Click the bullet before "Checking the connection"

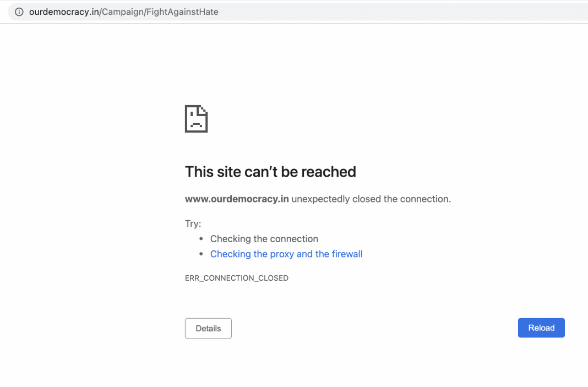click(x=201, y=239)
